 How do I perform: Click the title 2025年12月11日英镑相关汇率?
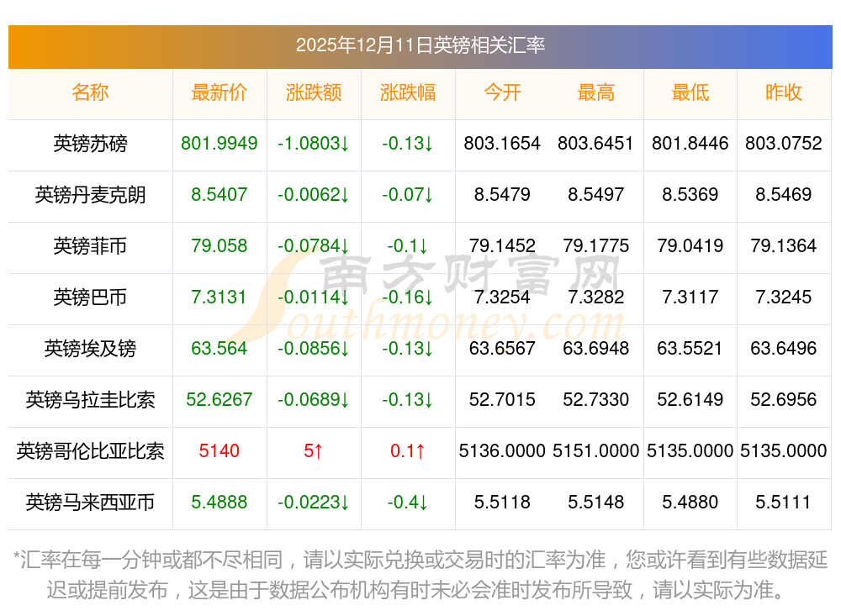coord(420,45)
